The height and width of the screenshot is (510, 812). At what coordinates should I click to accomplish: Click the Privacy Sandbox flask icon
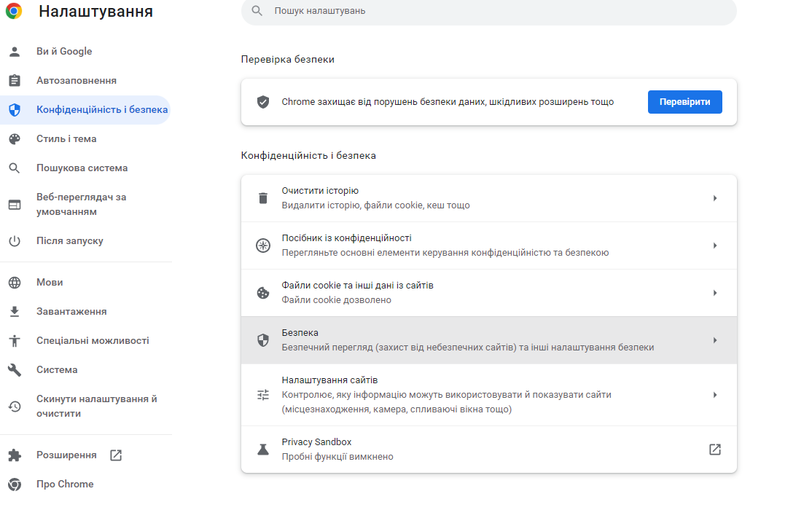(263, 449)
